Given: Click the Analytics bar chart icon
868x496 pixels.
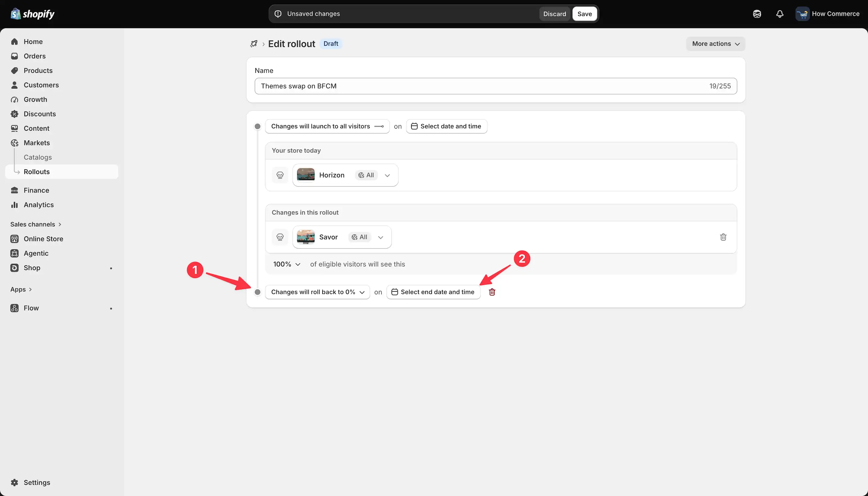Looking at the screenshot, I should click(14, 205).
